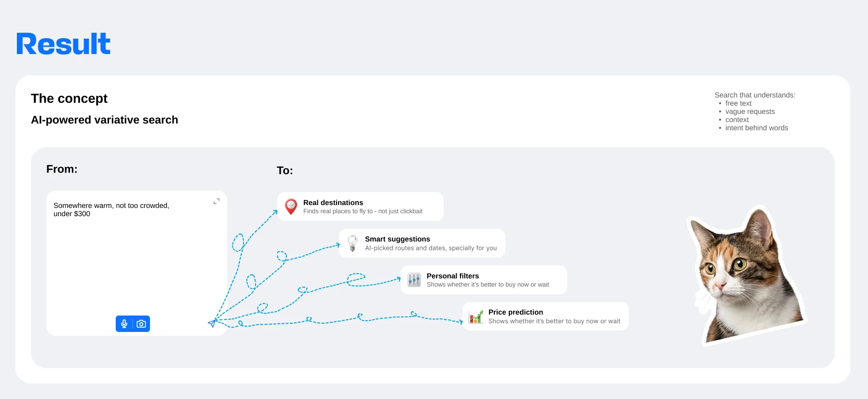Select the Real destinations card

coord(360,206)
